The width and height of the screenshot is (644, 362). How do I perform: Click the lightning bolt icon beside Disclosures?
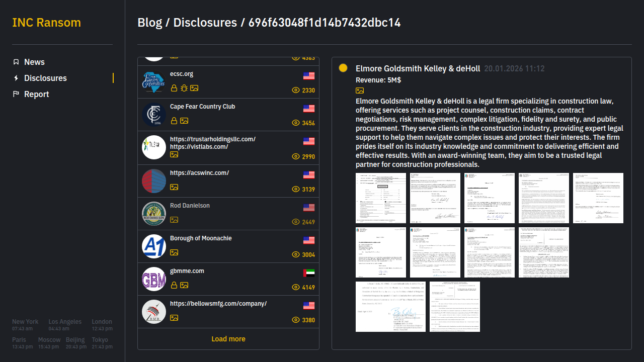pos(16,78)
